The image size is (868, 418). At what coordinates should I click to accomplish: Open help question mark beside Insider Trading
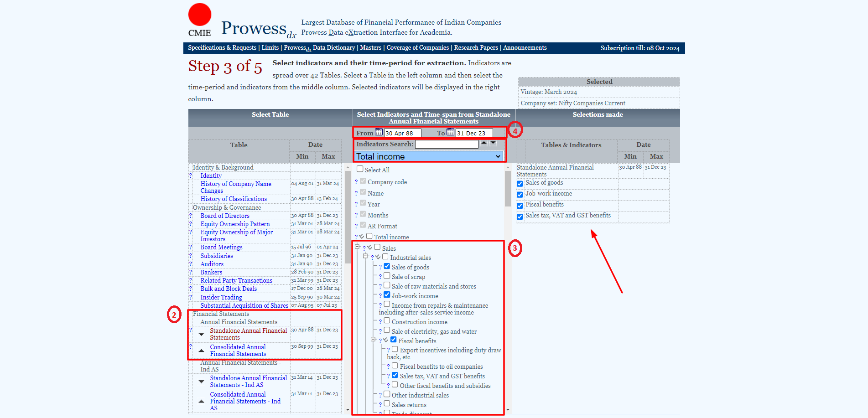(x=191, y=298)
